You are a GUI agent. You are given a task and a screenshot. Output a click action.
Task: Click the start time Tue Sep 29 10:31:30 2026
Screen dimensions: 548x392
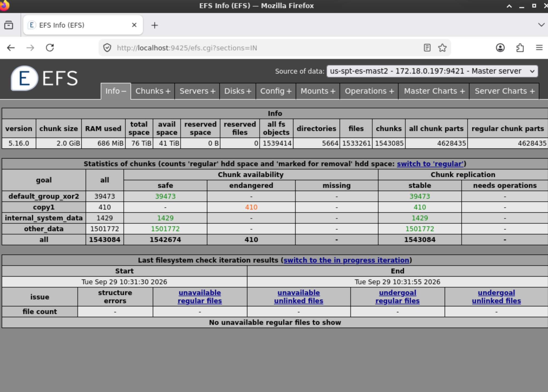coord(124,282)
